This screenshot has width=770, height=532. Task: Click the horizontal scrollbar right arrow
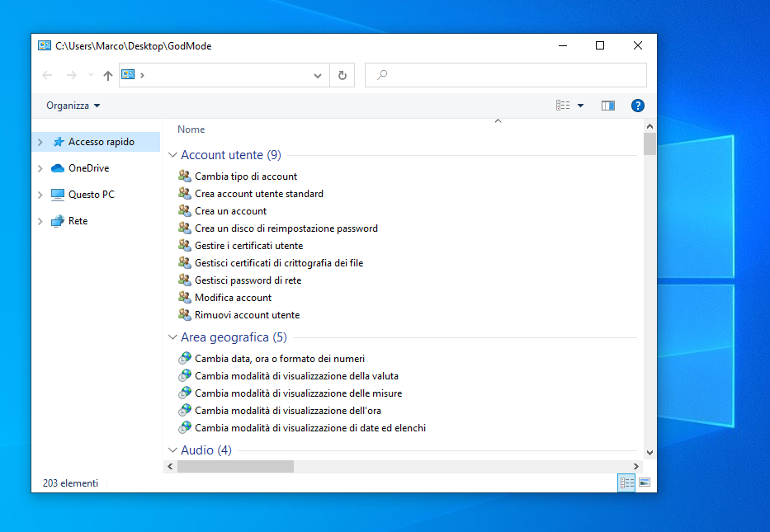tap(636, 466)
